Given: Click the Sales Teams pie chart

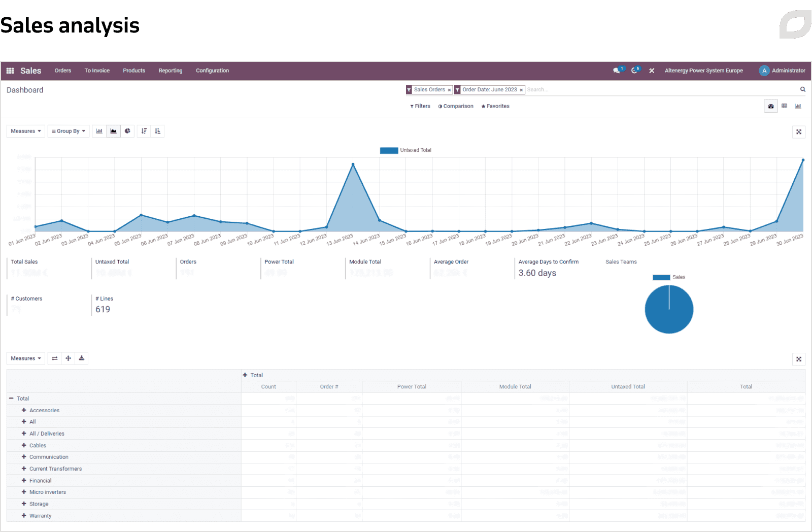Looking at the screenshot, I should tap(669, 309).
